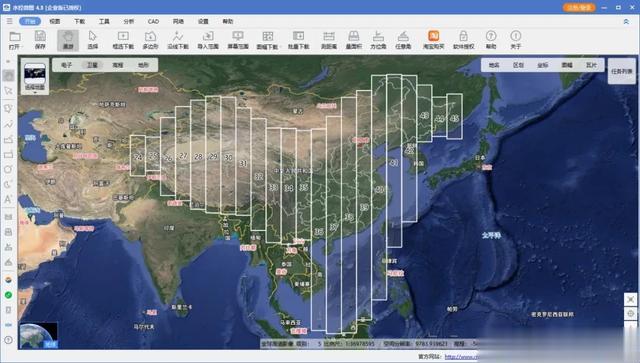Viewport: 640px width, 363px height.
Task: Click the 框选下载 rectangle download icon
Action: point(123,40)
